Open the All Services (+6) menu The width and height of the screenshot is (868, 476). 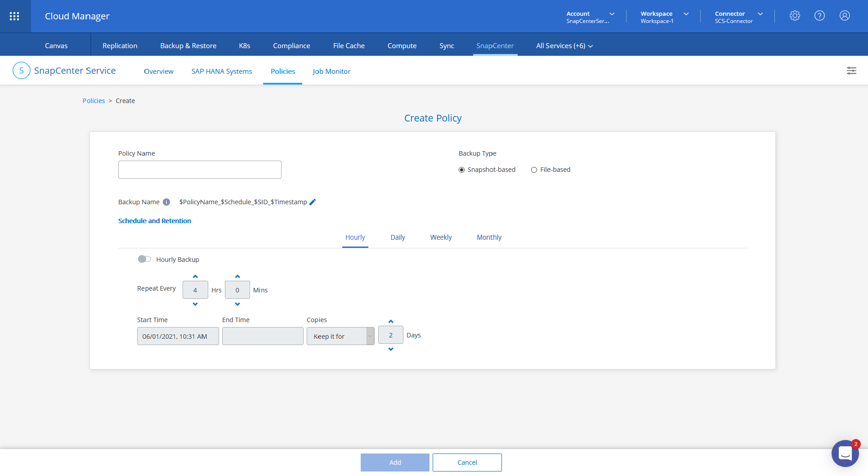(564, 46)
